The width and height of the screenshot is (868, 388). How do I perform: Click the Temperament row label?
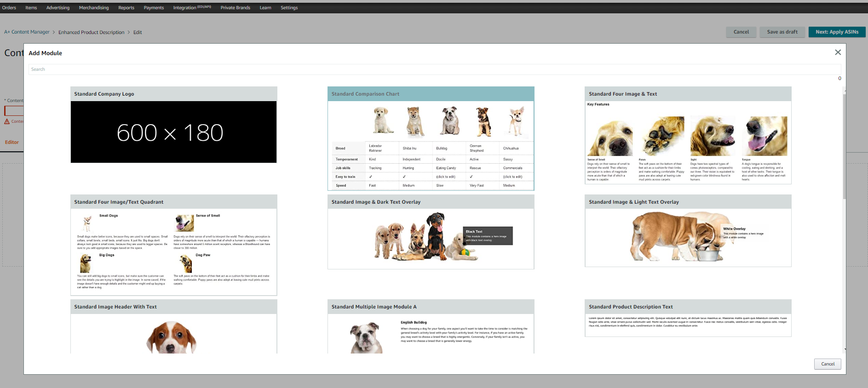coord(346,160)
